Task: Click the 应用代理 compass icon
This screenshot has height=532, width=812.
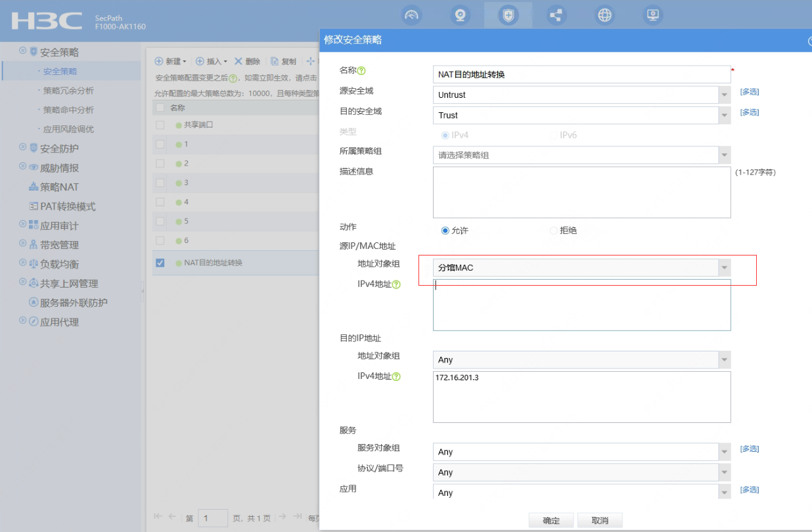Action: point(34,322)
